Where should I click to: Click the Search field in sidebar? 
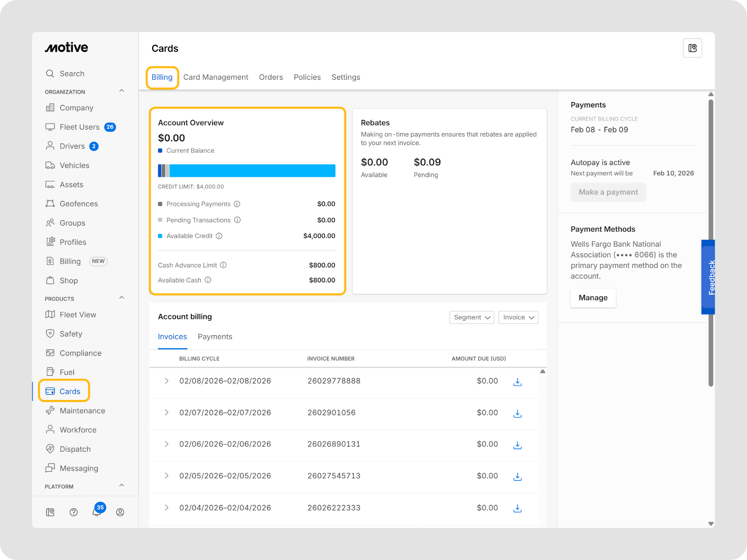[x=72, y=74]
